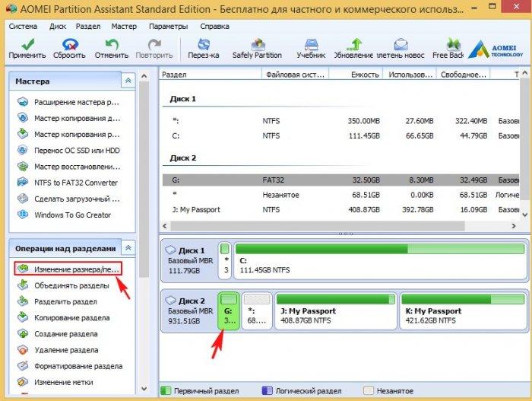Open the Справка menu
Screen dimensions: 532x401
point(215,26)
